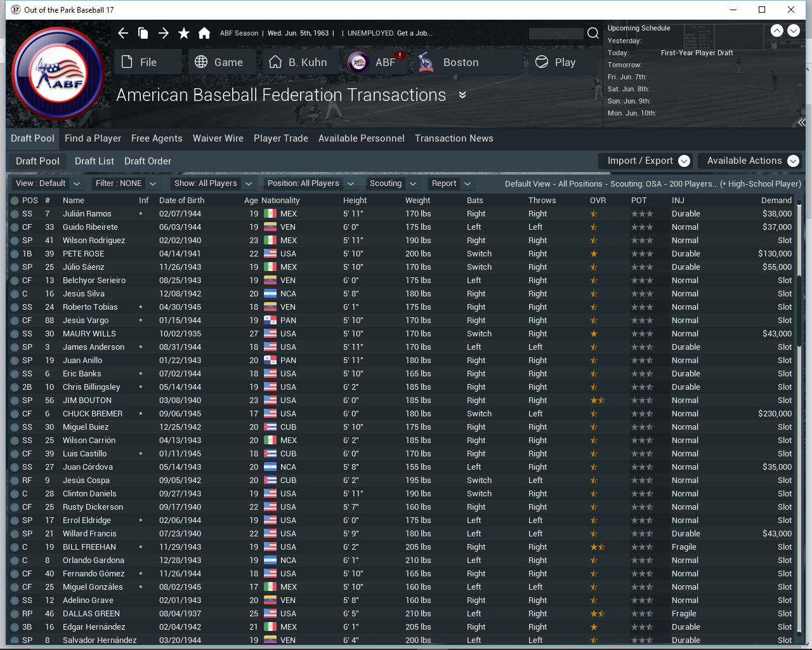Select the radio button for PETE ROSE
Screen dimensions: 812x650
click(15, 254)
